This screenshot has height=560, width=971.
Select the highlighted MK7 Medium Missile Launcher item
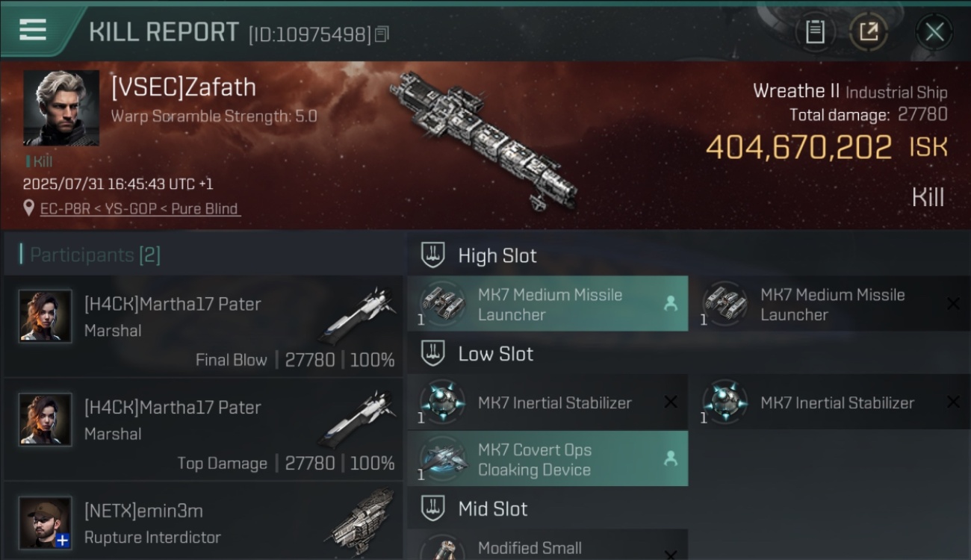pos(547,304)
